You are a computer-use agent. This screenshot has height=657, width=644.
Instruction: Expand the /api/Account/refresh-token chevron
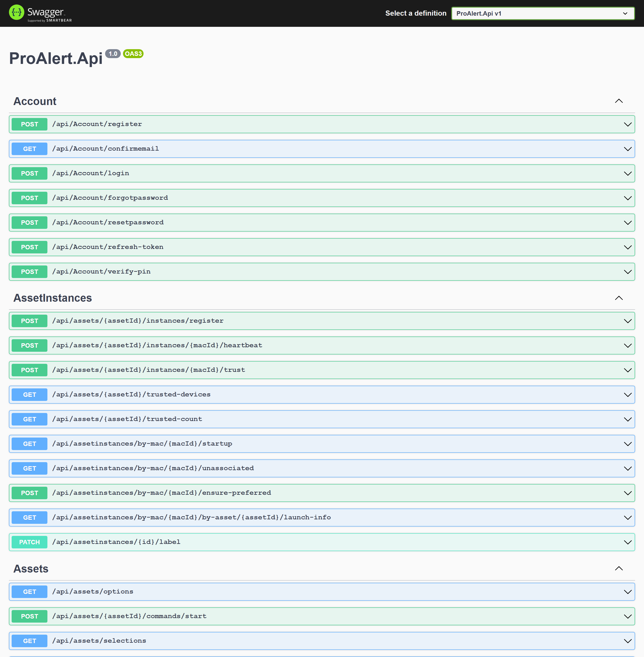pyautogui.click(x=628, y=247)
